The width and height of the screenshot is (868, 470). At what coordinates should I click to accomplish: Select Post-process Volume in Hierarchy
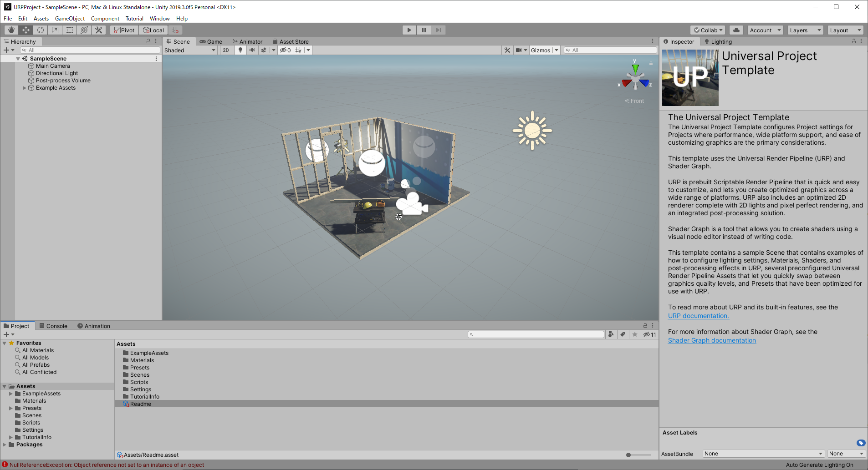pyautogui.click(x=63, y=81)
